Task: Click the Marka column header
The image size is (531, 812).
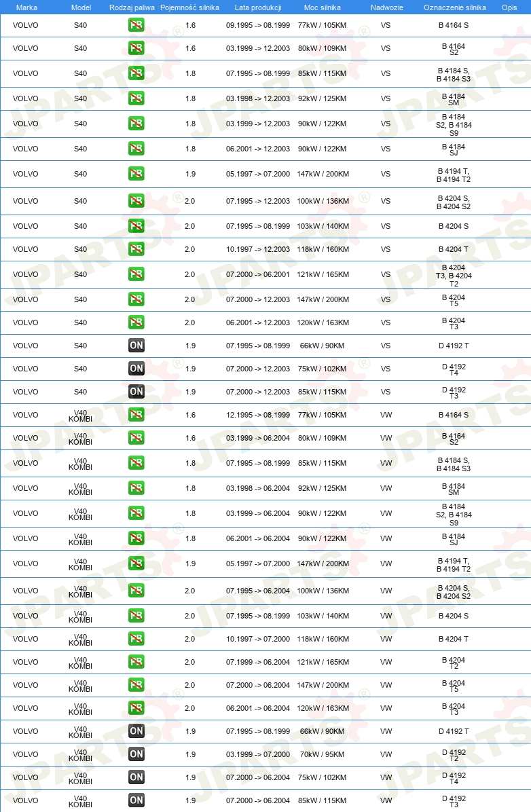Action: (x=26, y=7)
